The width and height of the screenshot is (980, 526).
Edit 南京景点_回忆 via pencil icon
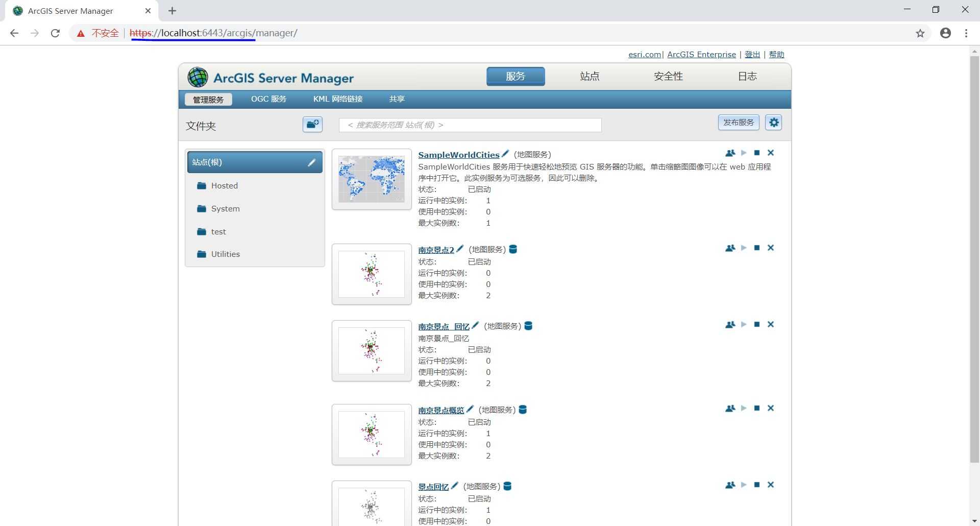(475, 325)
